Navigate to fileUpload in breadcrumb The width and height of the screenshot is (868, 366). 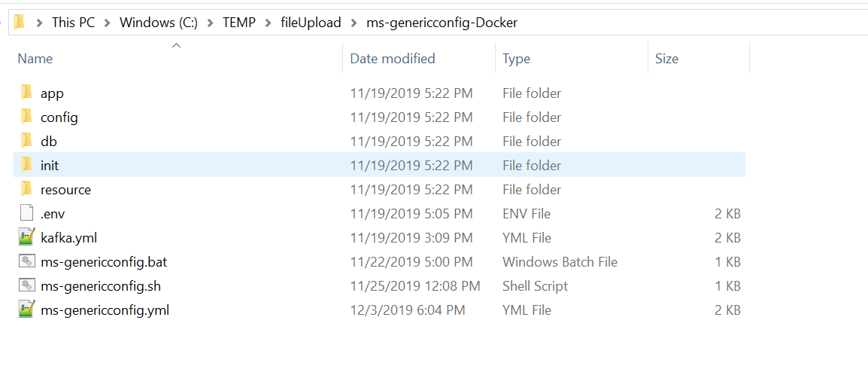click(x=311, y=23)
